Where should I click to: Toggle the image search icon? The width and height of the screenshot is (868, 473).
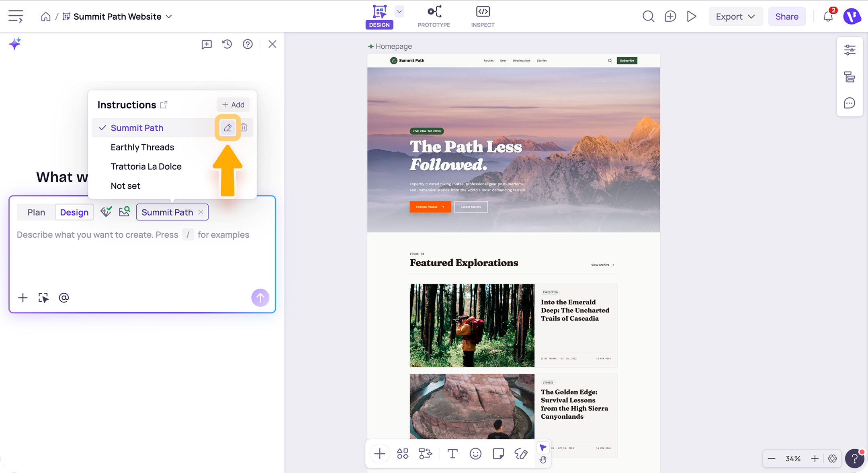pos(125,212)
